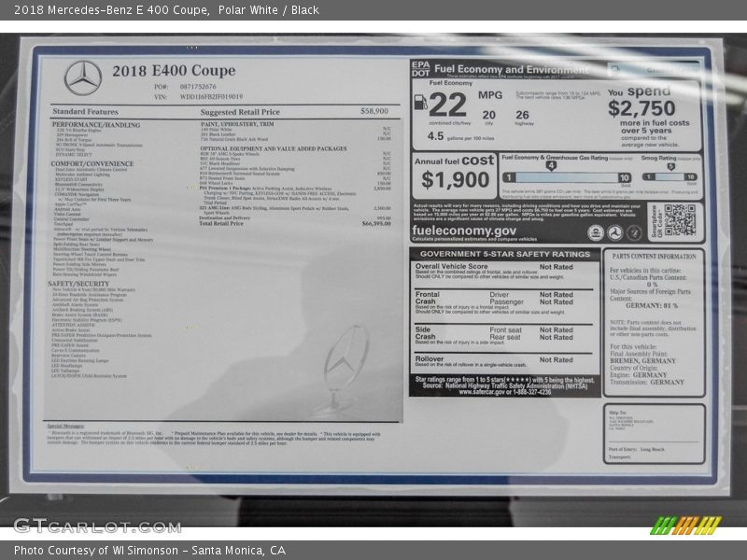Click the smartphone QR code
Screen dimensions: 747x560
tap(680, 220)
